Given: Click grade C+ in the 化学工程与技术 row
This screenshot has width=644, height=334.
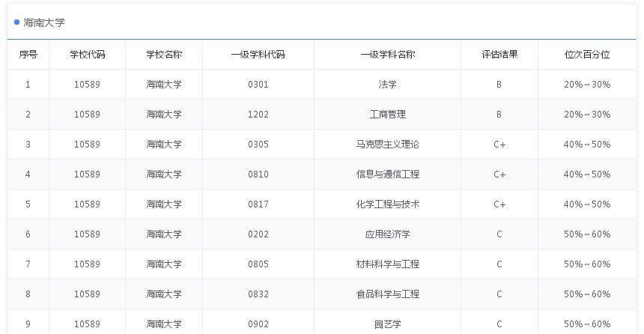Looking at the screenshot, I should (x=499, y=204).
